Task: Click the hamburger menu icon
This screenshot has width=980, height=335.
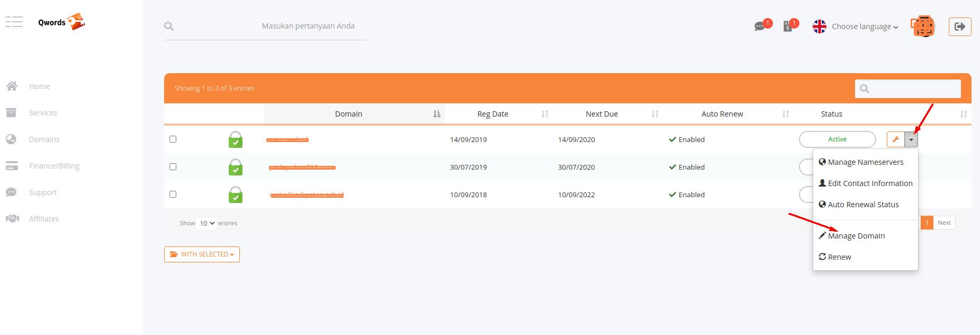Action: [14, 22]
